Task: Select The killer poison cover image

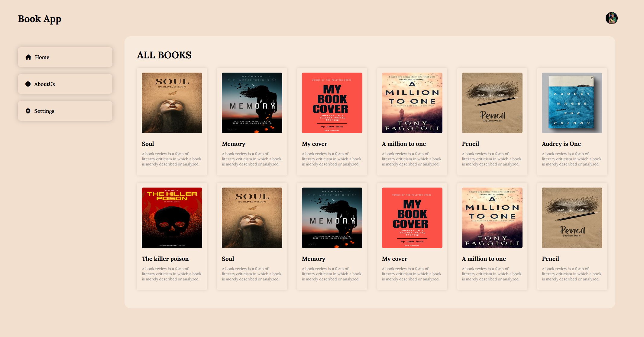Action: (172, 218)
